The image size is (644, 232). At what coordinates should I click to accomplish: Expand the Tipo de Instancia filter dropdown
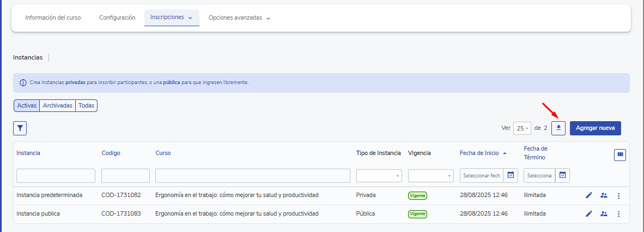click(x=379, y=176)
